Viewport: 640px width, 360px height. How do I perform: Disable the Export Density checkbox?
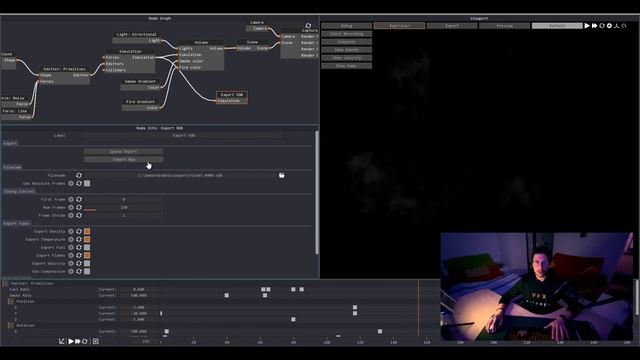click(87, 231)
